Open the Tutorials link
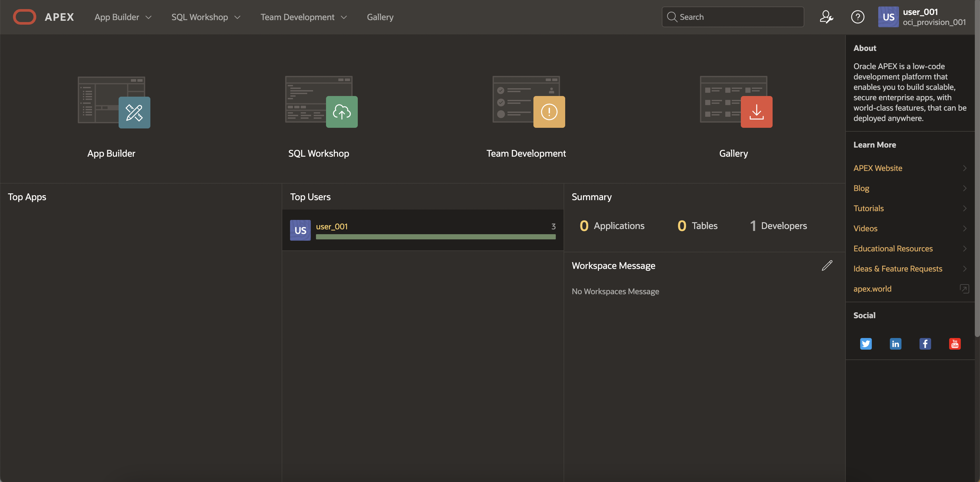Viewport: 980px width, 482px height. click(868, 208)
